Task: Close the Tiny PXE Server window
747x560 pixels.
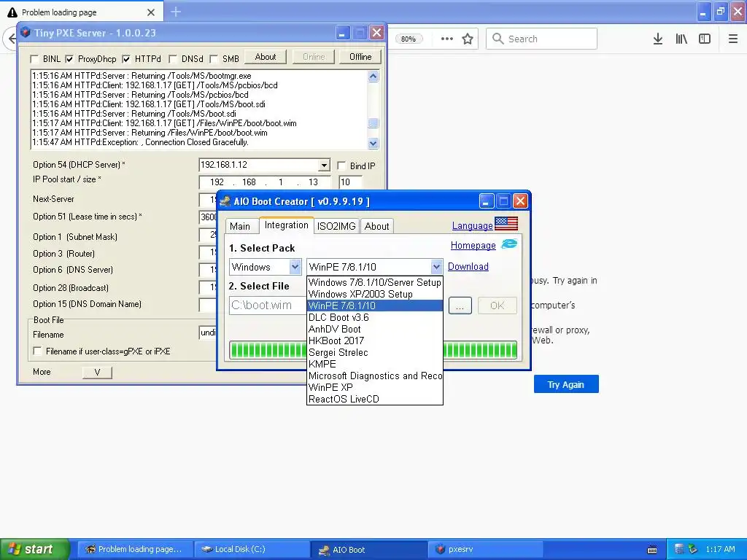Action: click(x=376, y=33)
